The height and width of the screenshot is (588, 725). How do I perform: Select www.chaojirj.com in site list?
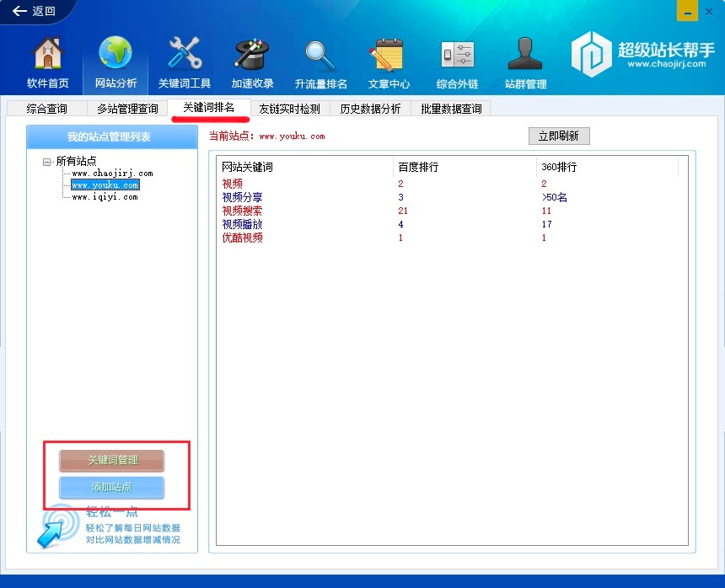(112, 174)
